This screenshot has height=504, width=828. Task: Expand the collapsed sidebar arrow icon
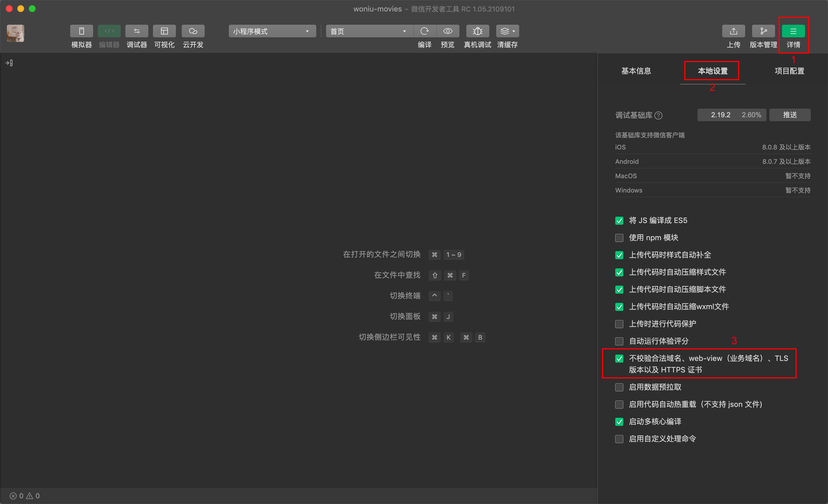[9, 63]
